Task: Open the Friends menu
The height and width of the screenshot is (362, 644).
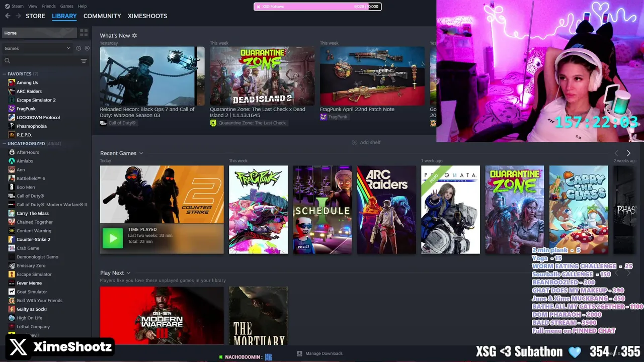Action: pos(49,6)
